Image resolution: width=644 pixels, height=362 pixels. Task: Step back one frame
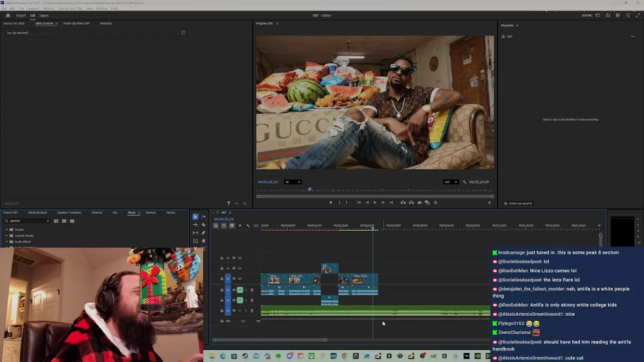point(367,203)
